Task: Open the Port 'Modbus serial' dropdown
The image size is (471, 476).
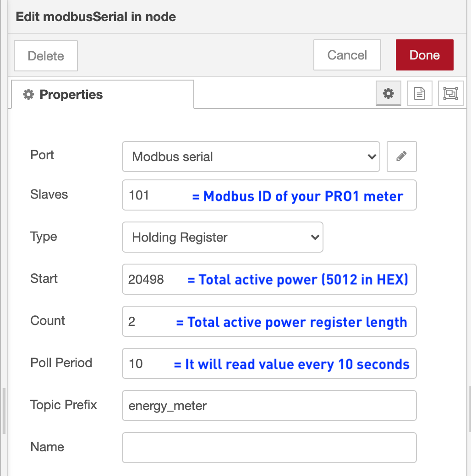Action: click(251, 157)
